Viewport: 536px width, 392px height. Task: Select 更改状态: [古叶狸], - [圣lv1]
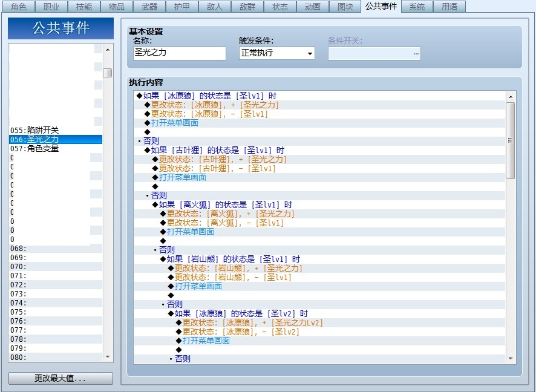[319, 168]
